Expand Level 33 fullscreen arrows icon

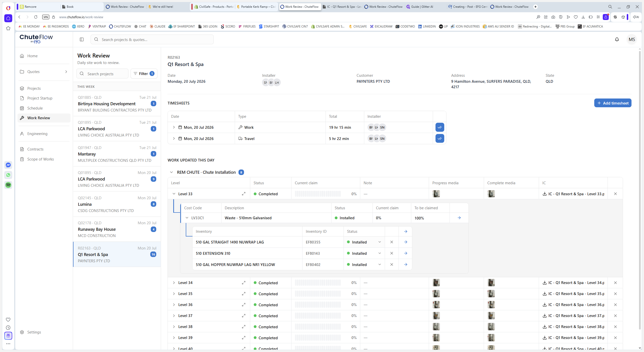click(243, 194)
